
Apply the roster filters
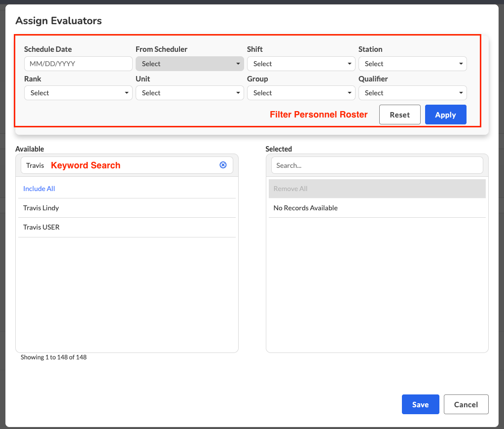pyautogui.click(x=445, y=115)
